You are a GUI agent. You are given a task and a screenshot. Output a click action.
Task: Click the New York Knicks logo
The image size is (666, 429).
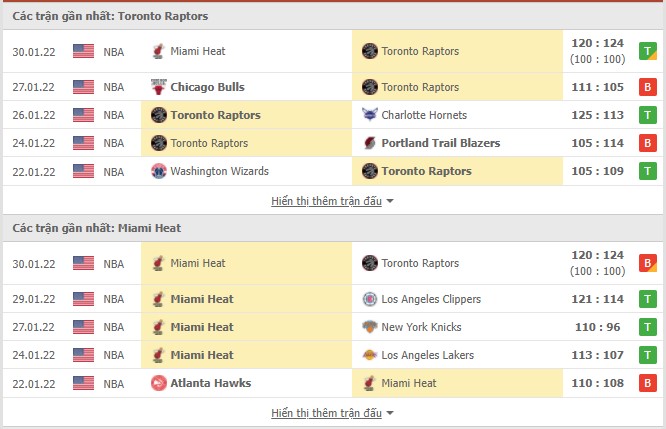pyautogui.click(x=370, y=327)
